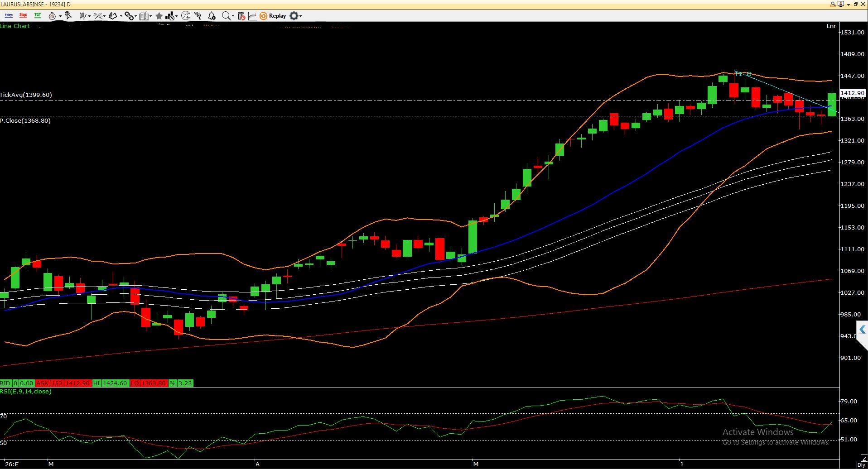Image resolution: width=868 pixels, height=469 pixels.
Task: Select the Stop loss marker tool
Action: pos(23,15)
